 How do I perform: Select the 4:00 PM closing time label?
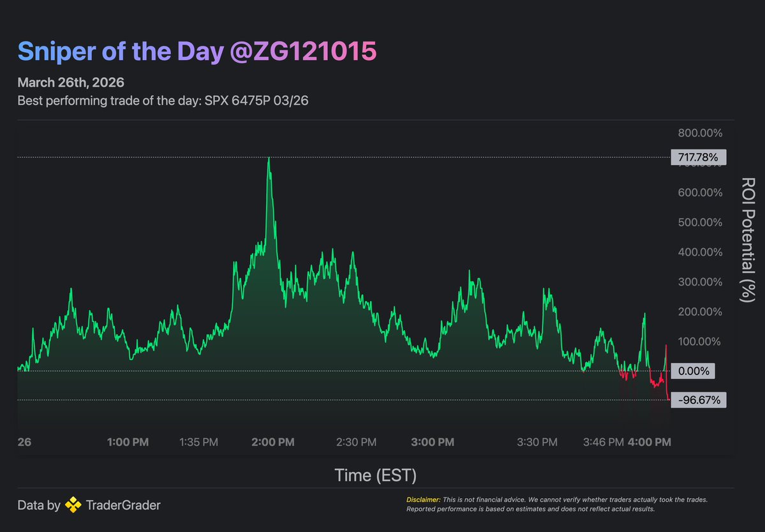(x=650, y=441)
